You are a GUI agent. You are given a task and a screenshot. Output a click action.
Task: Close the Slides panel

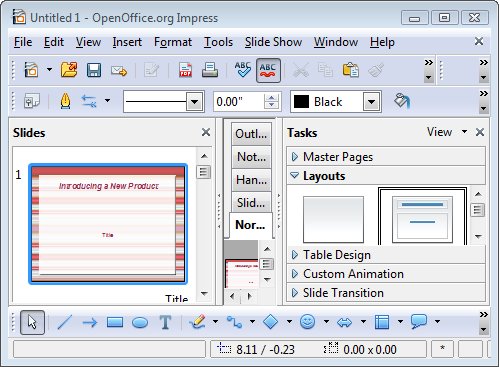pos(206,132)
